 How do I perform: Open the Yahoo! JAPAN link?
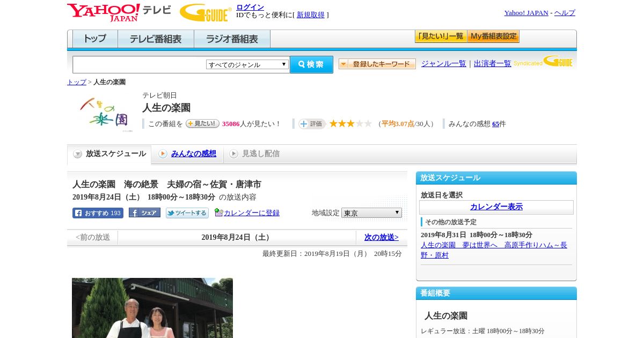coord(526,13)
